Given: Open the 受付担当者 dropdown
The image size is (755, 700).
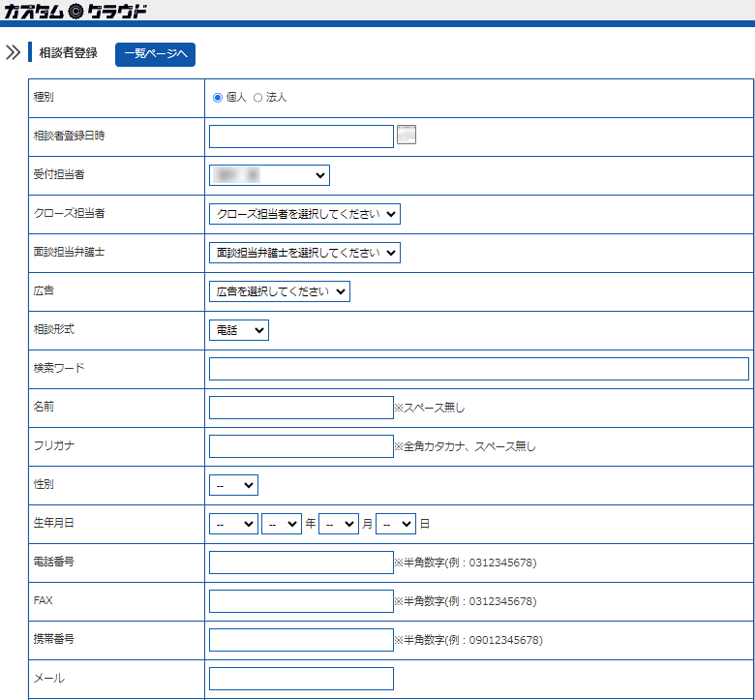Looking at the screenshot, I should click(x=269, y=175).
